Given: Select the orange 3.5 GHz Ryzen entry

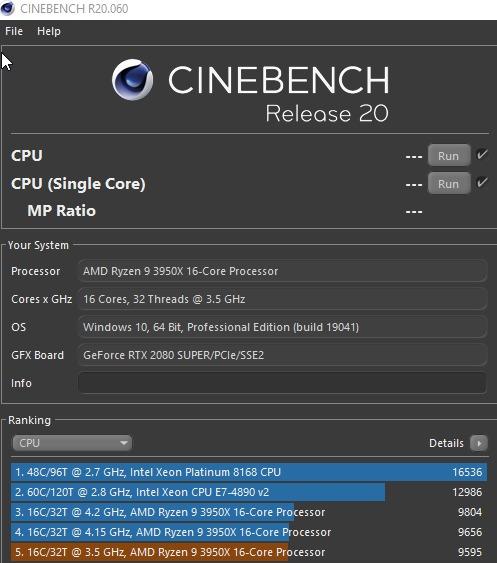Looking at the screenshot, I should click(249, 552).
